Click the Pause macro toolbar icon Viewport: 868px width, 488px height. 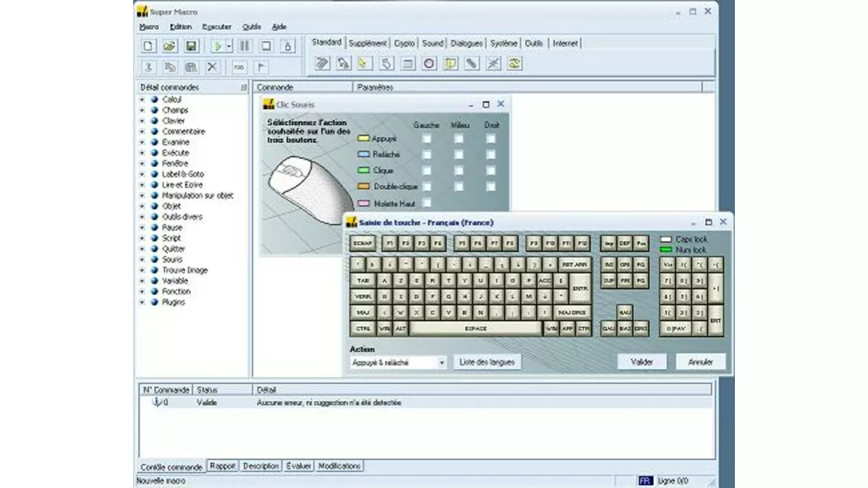pos(244,46)
